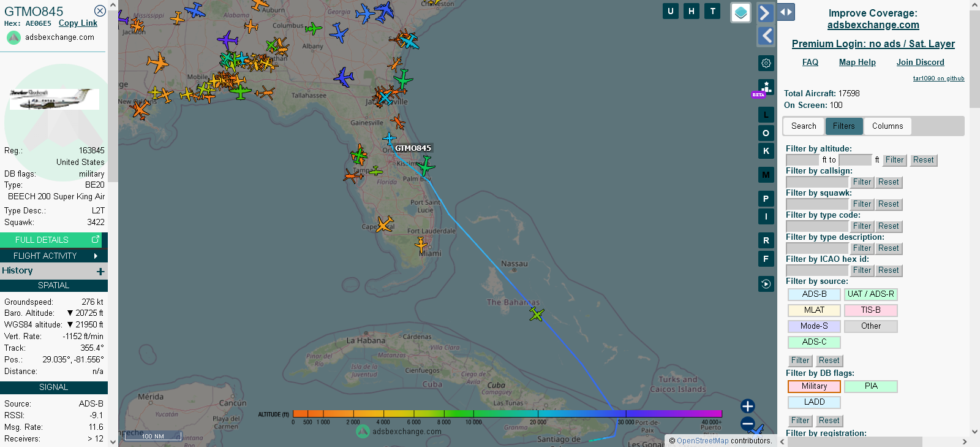The image size is (980, 447).
Task: Open the FAQ link
Action: tap(810, 63)
